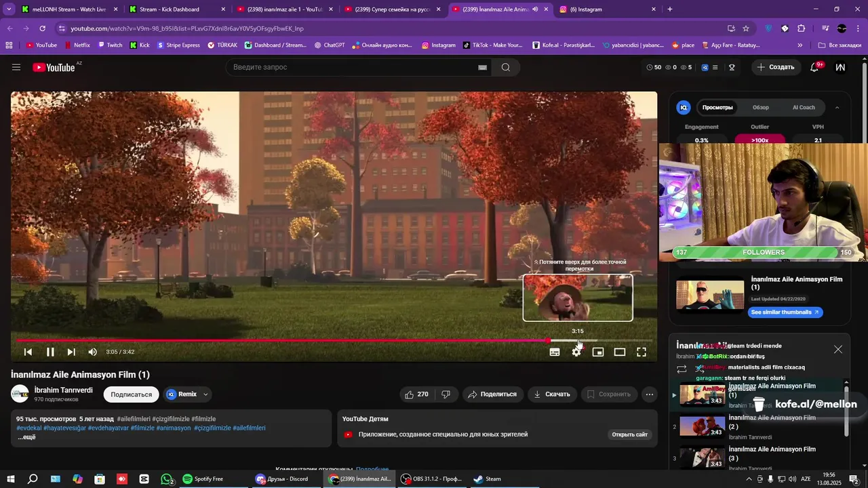This screenshot has height=488, width=868.
Task: Enter fullscreen mode
Action: [642, 352]
